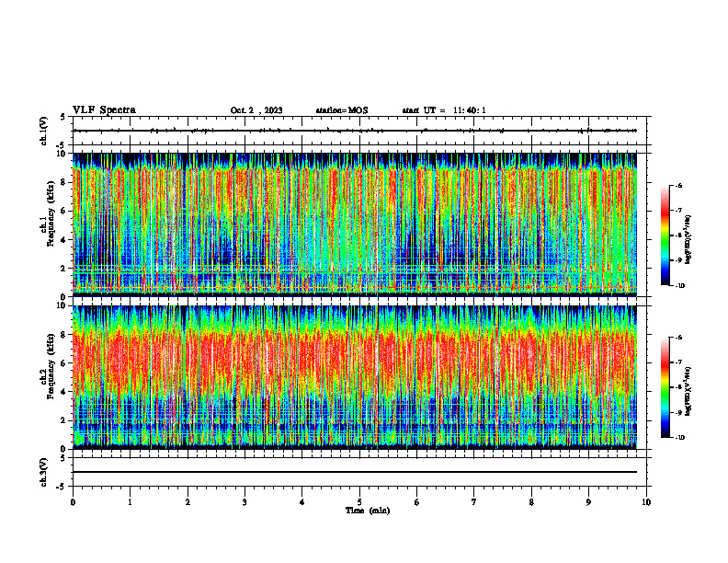Select the date "Oct. 2 , 2023"

(x=256, y=110)
